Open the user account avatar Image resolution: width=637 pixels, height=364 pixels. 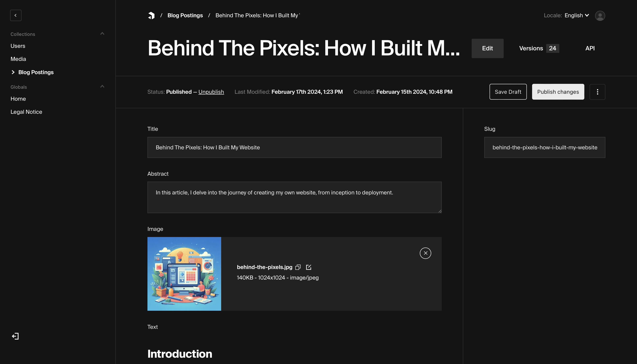pyautogui.click(x=600, y=16)
